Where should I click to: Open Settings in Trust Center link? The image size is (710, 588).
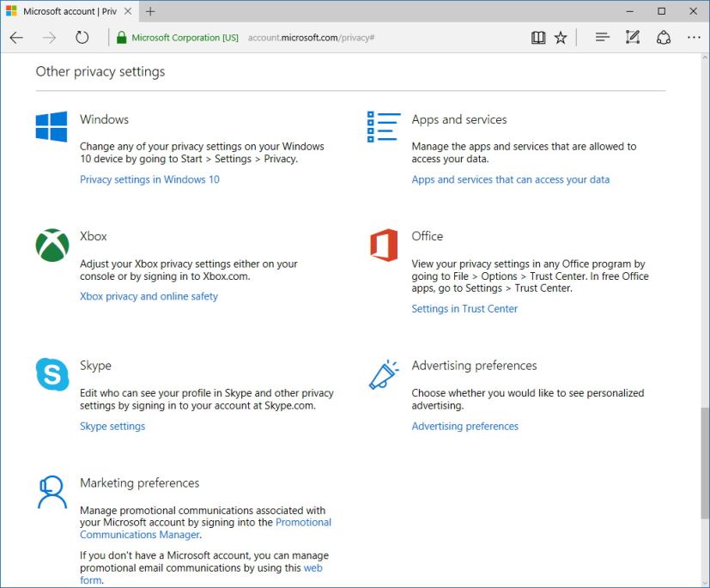pos(464,309)
